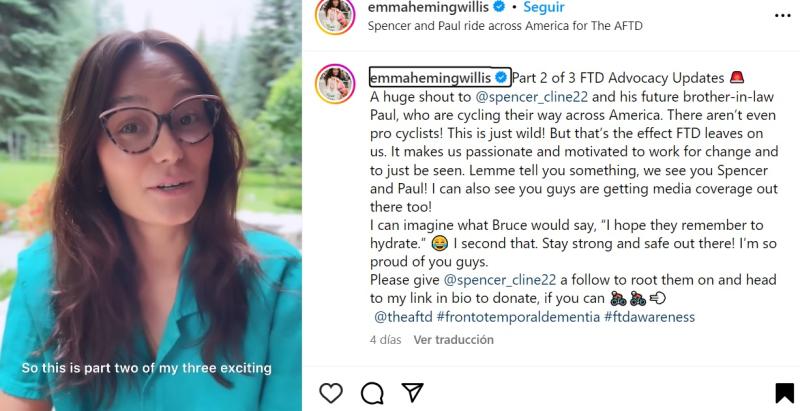This screenshot has width=800, height=411.
Task: Open the #ftdawareness hashtag
Action: pos(650,317)
